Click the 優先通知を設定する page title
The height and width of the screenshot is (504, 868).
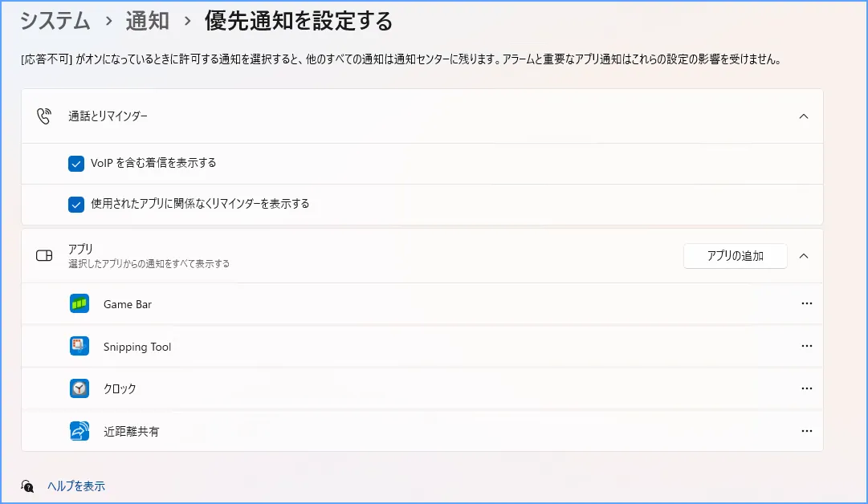(299, 21)
